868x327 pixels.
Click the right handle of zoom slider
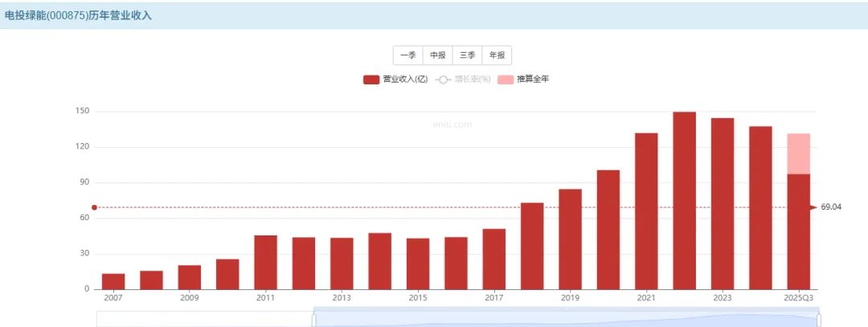(x=819, y=321)
